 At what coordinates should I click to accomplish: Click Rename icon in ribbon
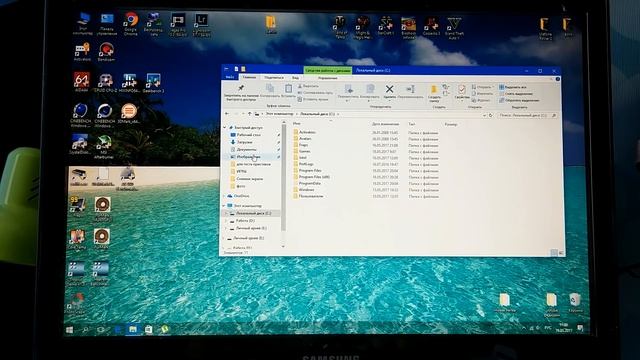click(x=410, y=89)
